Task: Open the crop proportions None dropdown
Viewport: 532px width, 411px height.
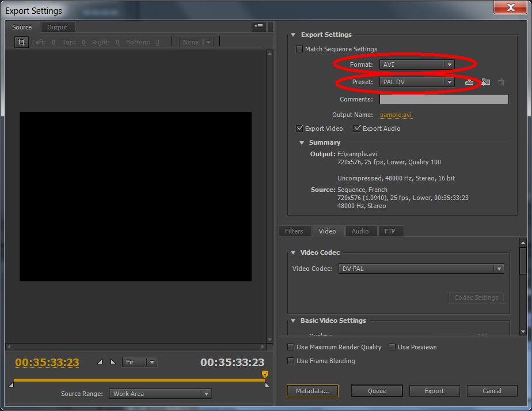Action: [196, 42]
